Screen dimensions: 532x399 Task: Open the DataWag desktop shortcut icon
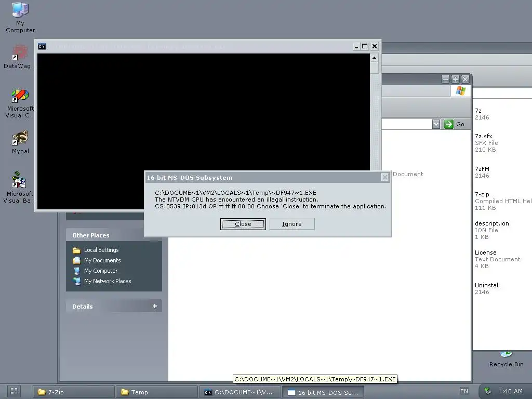click(20, 57)
